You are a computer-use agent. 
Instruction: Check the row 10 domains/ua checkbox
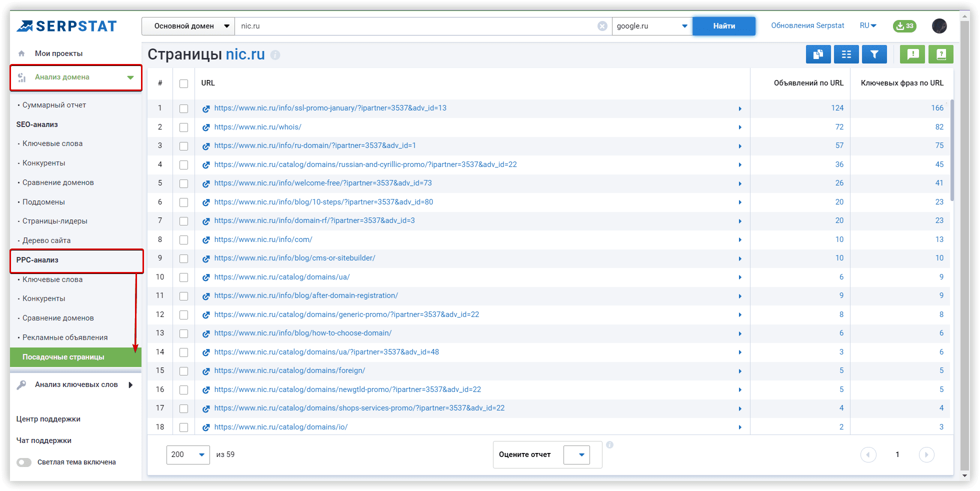184,277
